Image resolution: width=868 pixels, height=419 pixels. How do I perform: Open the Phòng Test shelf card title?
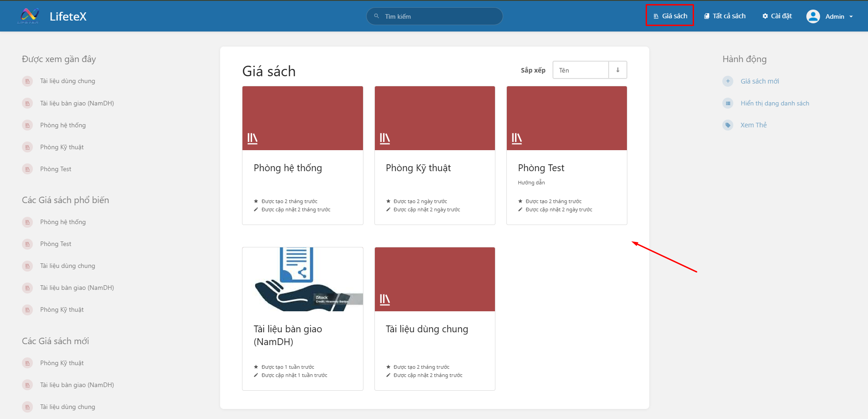coord(541,168)
